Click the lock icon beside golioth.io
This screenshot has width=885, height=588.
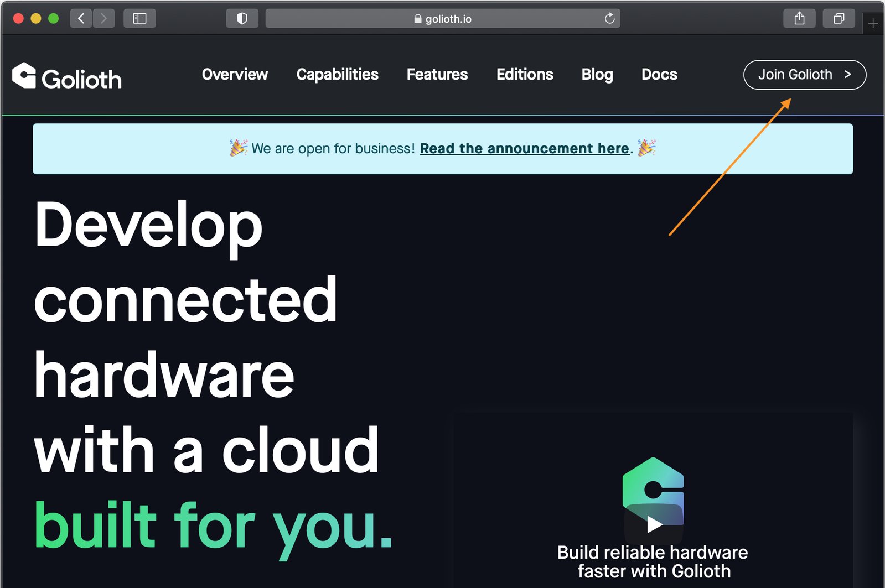(x=418, y=19)
